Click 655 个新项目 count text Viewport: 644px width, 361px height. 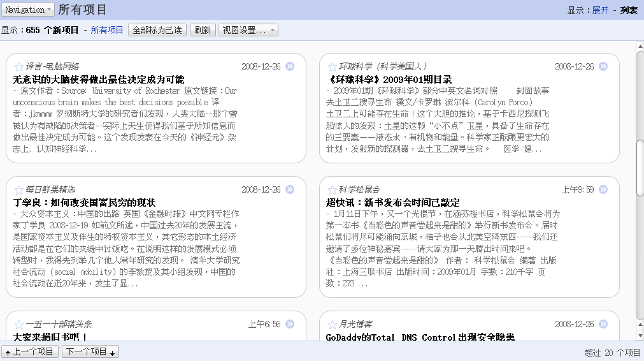click(x=52, y=30)
